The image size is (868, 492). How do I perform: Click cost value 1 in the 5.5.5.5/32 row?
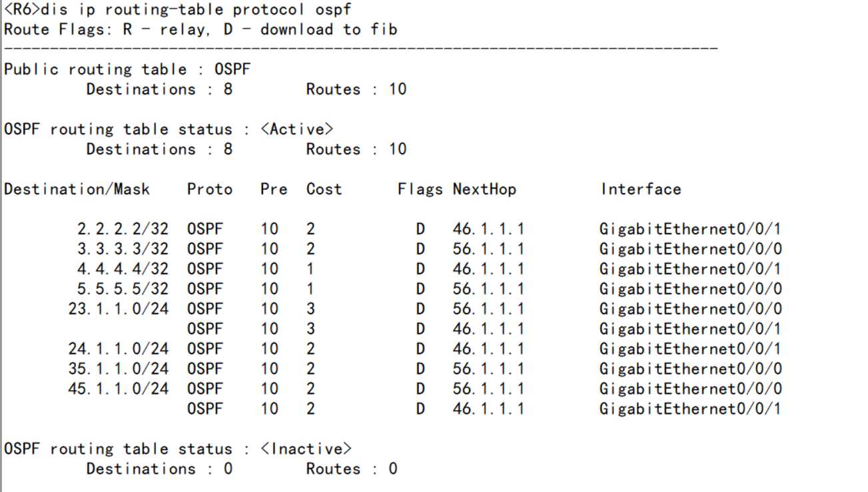(310, 290)
